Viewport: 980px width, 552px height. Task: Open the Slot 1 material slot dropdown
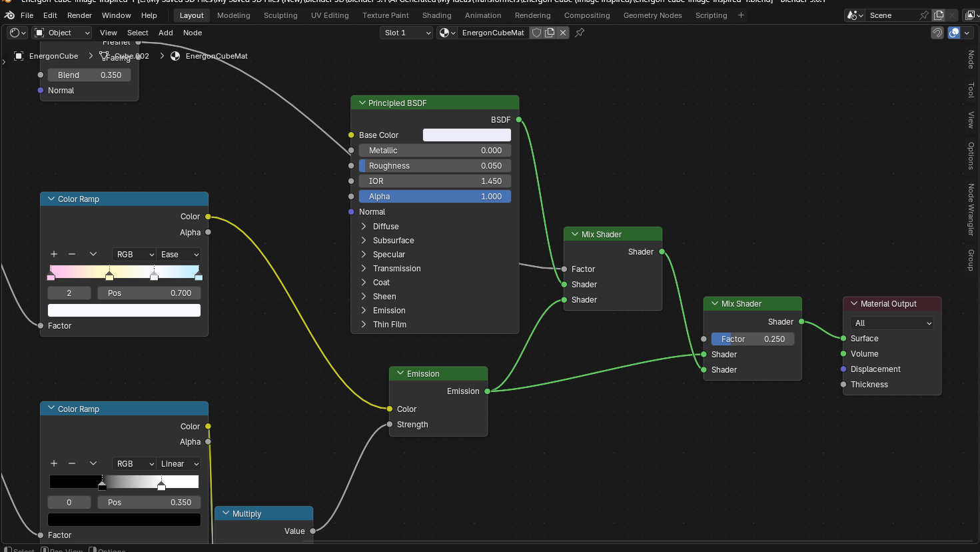tap(406, 33)
